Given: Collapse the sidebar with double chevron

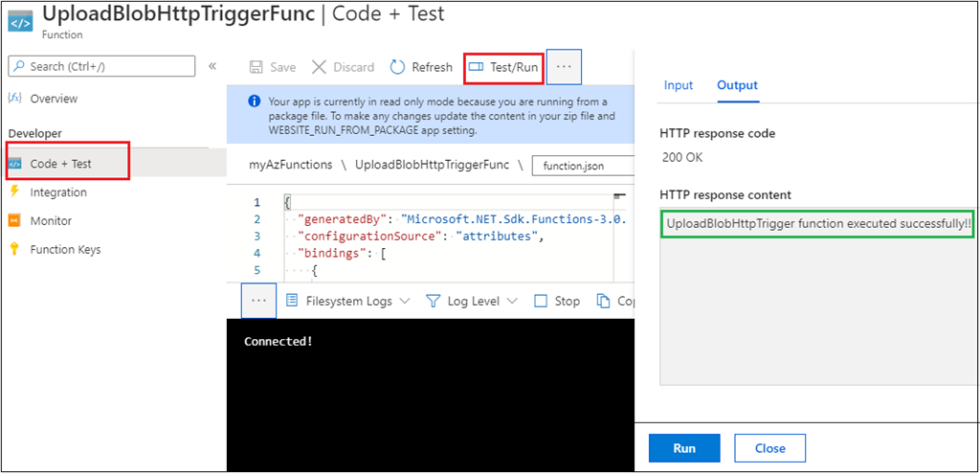Looking at the screenshot, I should click(212, 66).
